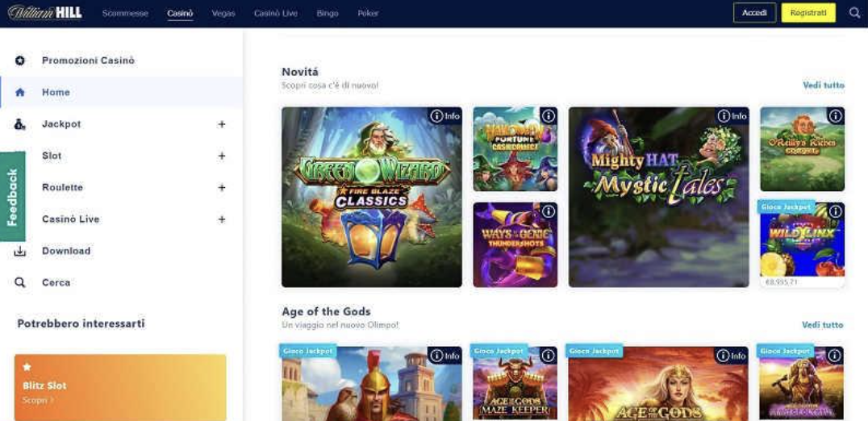Expand the Roulette submenu

pos(222,188)
